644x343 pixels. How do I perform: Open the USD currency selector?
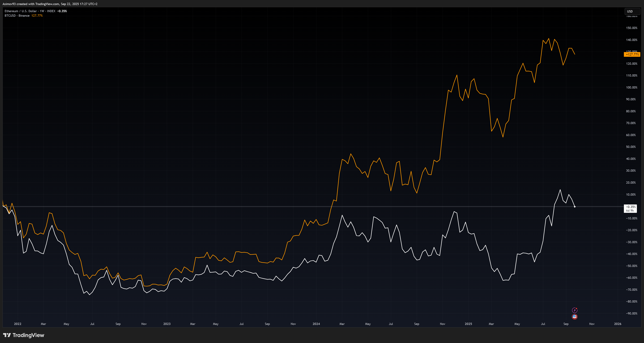(x=632, y=11)
